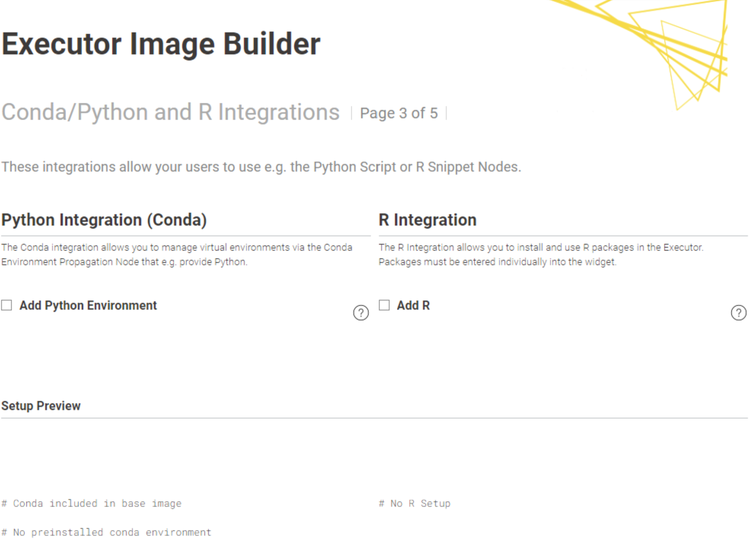Open help for Add Python Environment
Viewport: 751px width, 560px height.
pyautogui.click(x=361, y=313)
